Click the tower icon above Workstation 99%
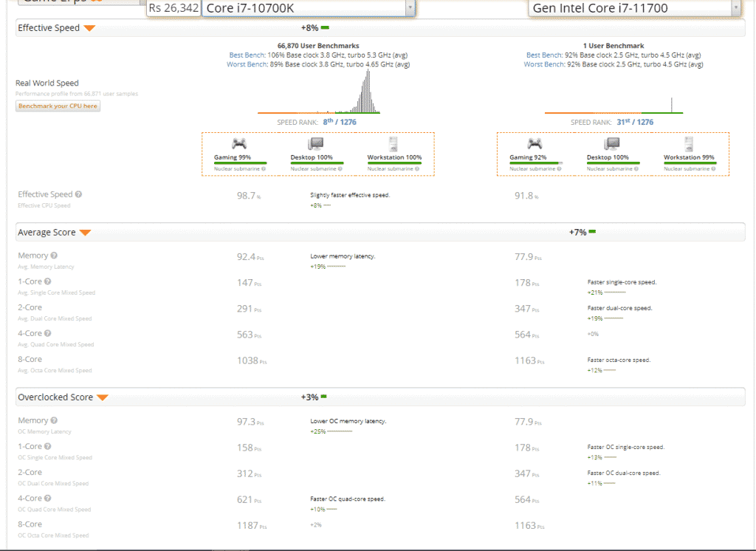 689,144
